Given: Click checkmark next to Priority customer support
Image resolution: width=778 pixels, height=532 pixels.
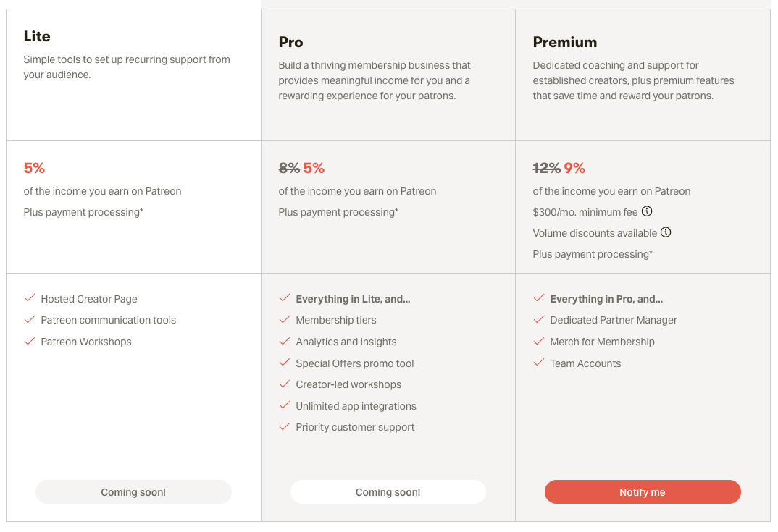Looking at the screenshot, I should [285, 427].
